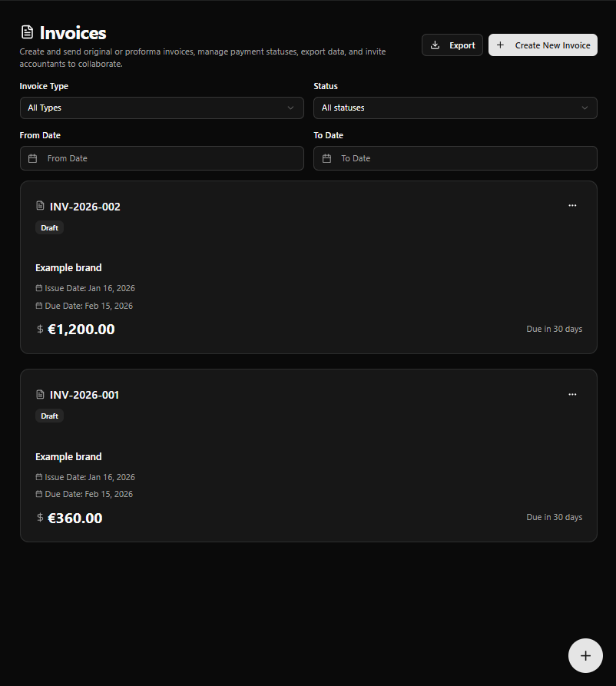Click the calendar icon in To Date field
The height and width of the screenshot is (686, 616).
[x=327, y=158]
